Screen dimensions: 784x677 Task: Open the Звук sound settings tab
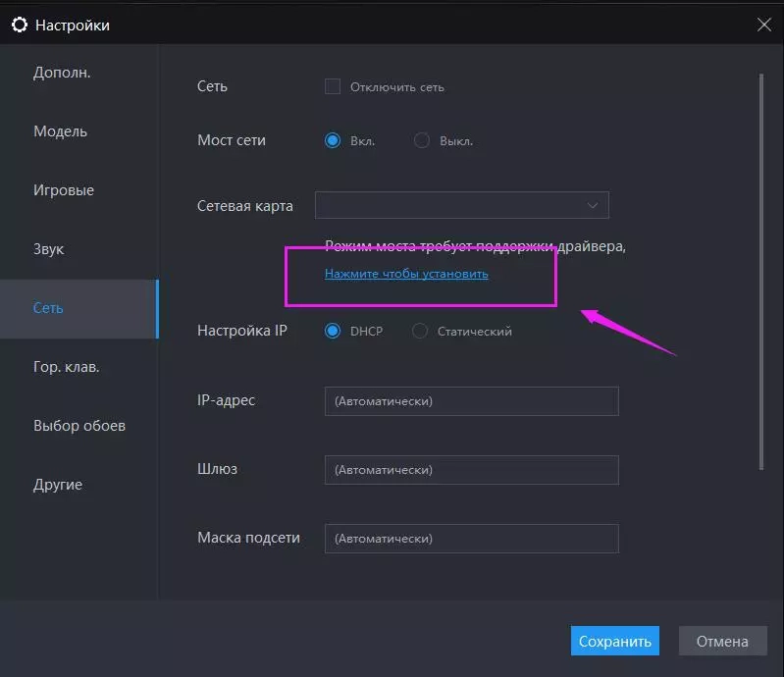(x=48, y=249)
